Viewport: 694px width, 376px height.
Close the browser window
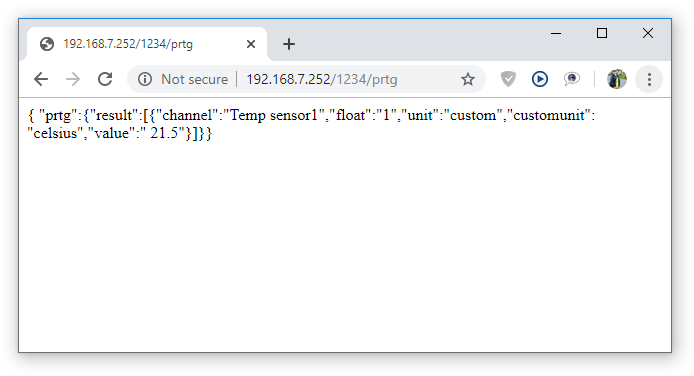(648, 33)
